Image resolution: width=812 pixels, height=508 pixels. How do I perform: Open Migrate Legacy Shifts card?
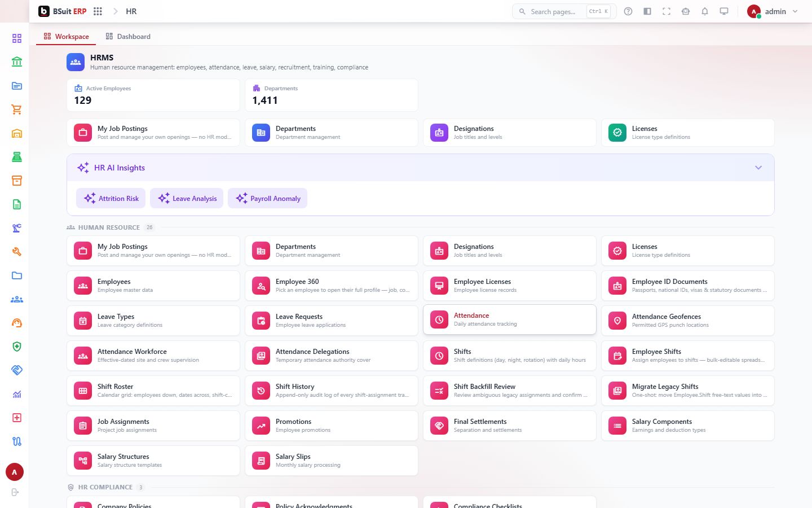[688, 391]
